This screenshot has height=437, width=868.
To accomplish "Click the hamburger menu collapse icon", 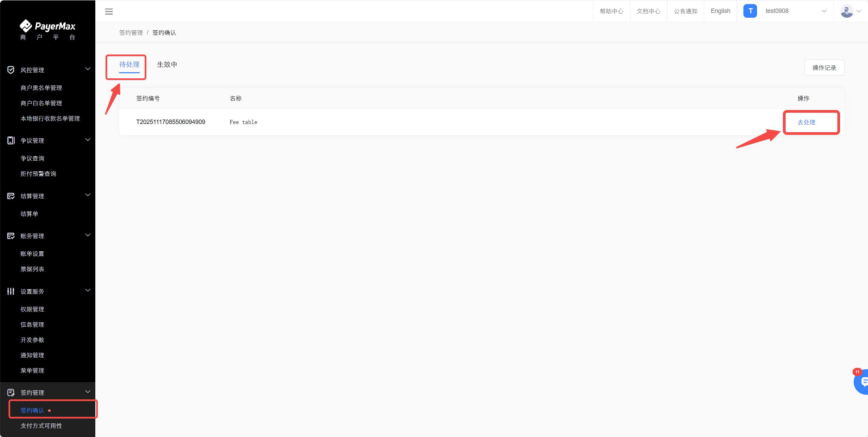I will pyautogui.click(x=109, y=11).
